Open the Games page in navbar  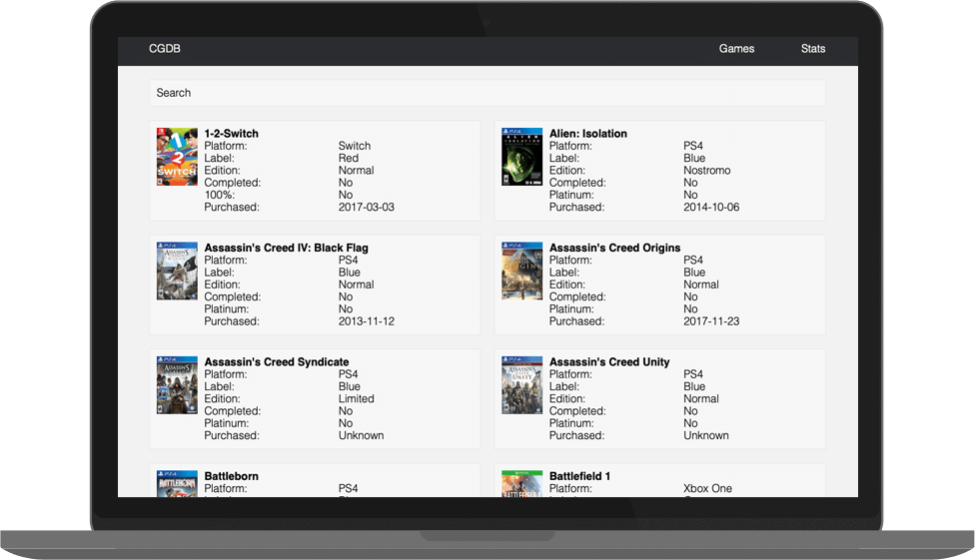[736, 49]
